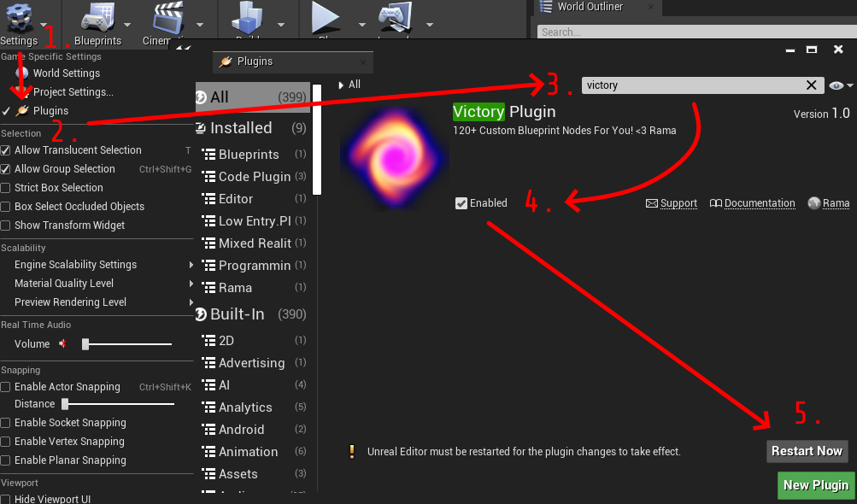This screenshot has width=857, height=504.
Task: Open the Blueprints toolbar icon
Action: click(97, 19)
